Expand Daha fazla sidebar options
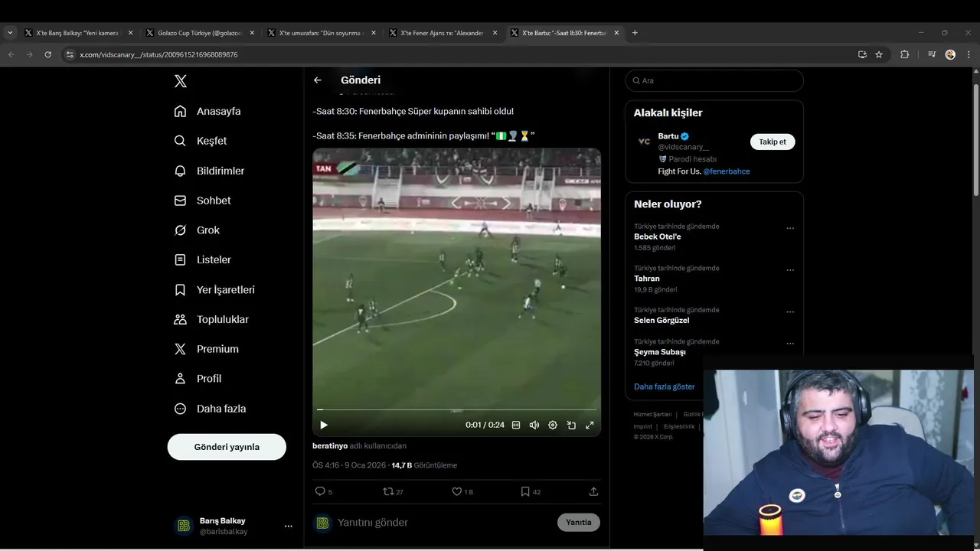The height and width of the screenshot is (551, 980). pyautogui.click(x=210, y=409)
